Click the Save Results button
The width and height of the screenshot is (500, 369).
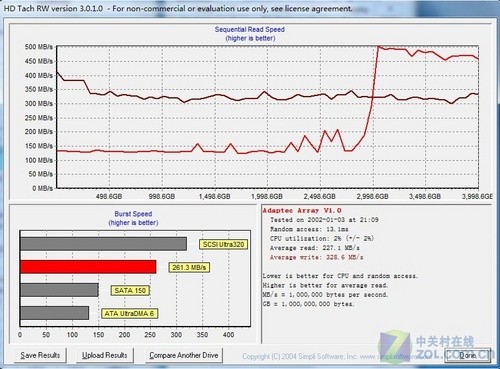click(x=40, y=355)
